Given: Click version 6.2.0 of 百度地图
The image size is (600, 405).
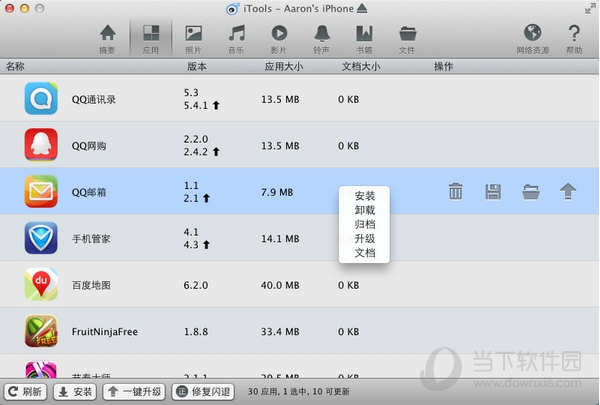Looking at the screenshot, I should point(196,285).
